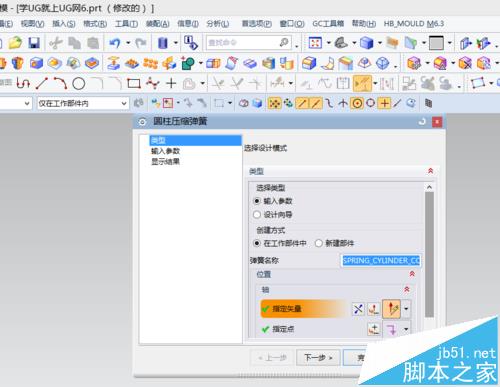Click the green sphere feature icon
Screen dimensions: 500x387
pos(188,63)
